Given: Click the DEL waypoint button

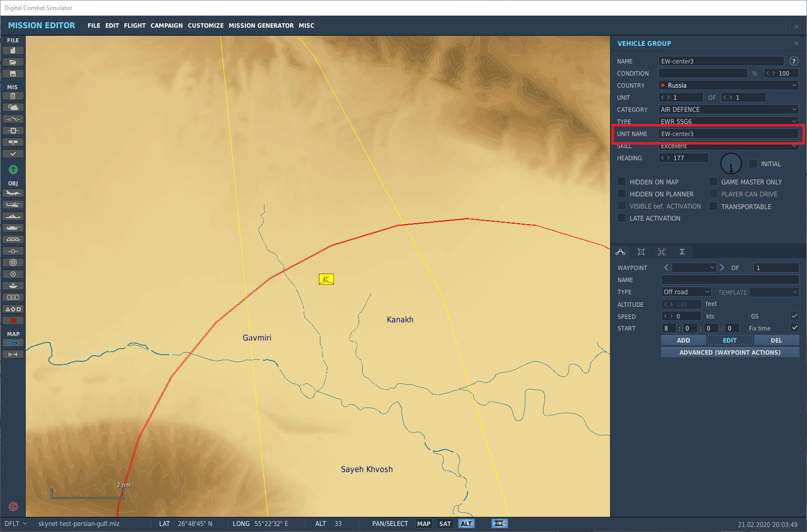Looking at the screenshot, I should [776, 341].
